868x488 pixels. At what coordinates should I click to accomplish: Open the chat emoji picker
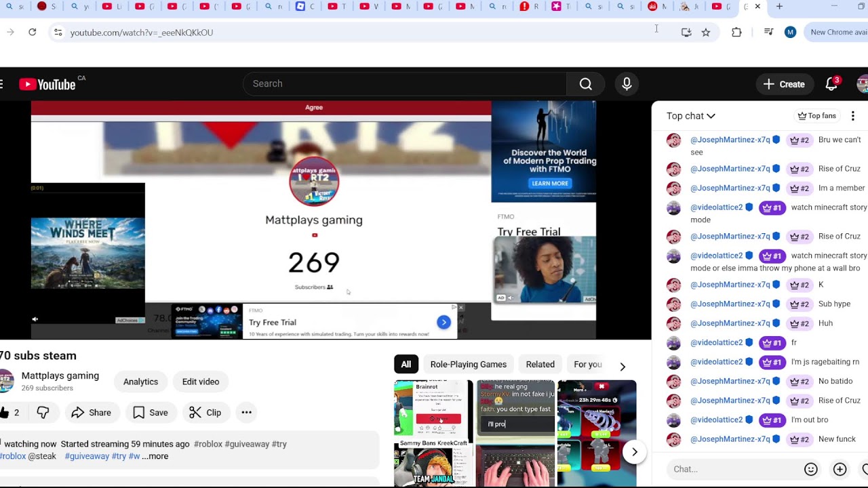coord(810,469)
